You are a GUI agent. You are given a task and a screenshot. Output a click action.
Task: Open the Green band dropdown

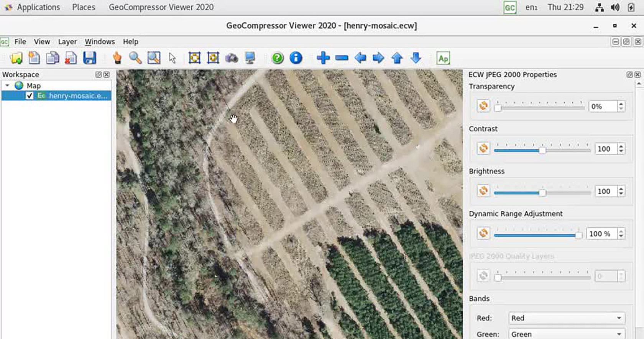click(x=567, y=334)
